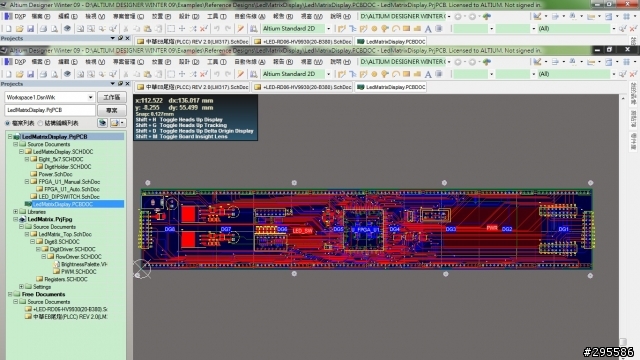Click Cross Probe pencil icon in front window

(x=241, y=74)
